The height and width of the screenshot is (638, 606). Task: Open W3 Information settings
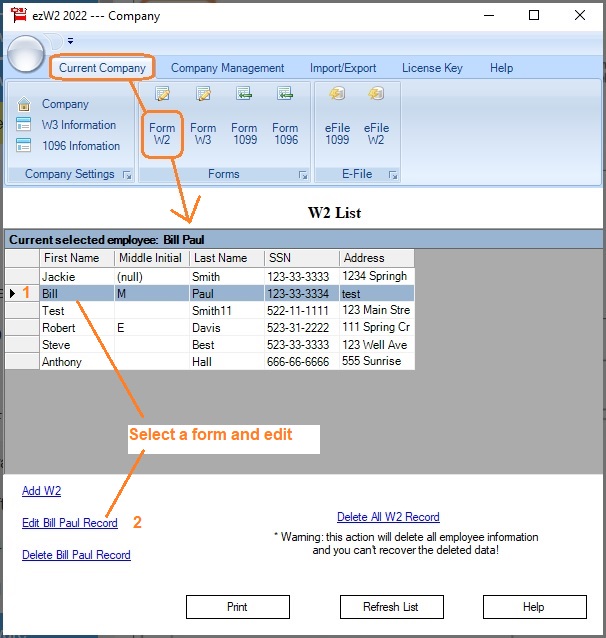(x=78, y=125)
